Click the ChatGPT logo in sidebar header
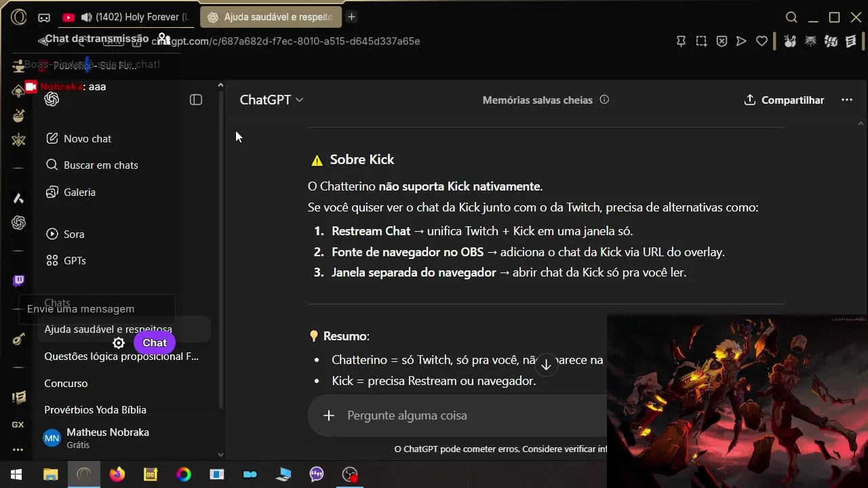Screen dimensions: 868x488 (x=52, y=100)
